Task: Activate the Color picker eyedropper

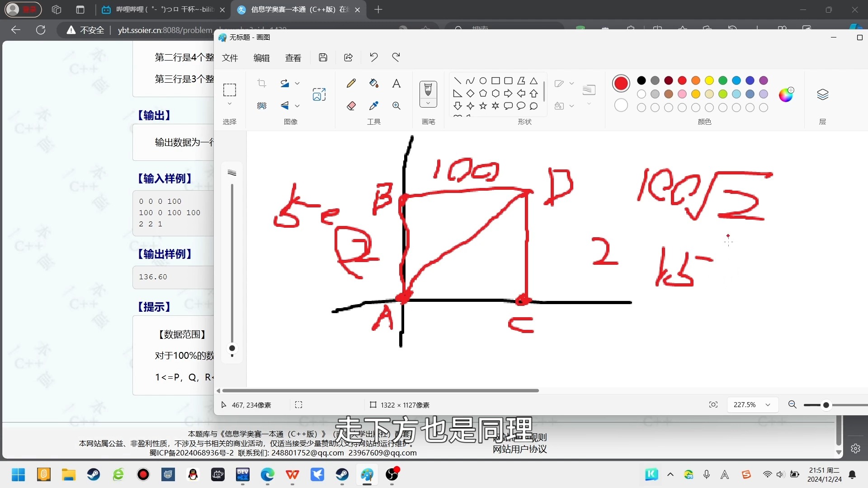Action: click(x=373, y=106)
